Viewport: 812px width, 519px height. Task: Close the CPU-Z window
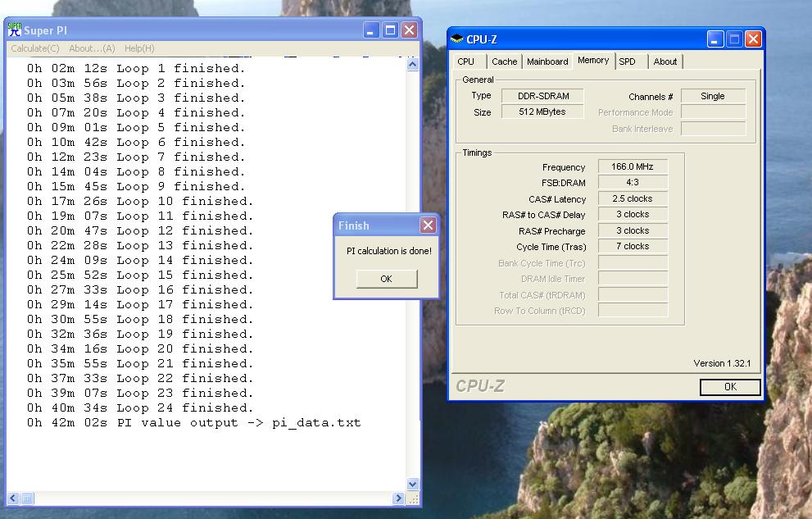coord(754,39)
